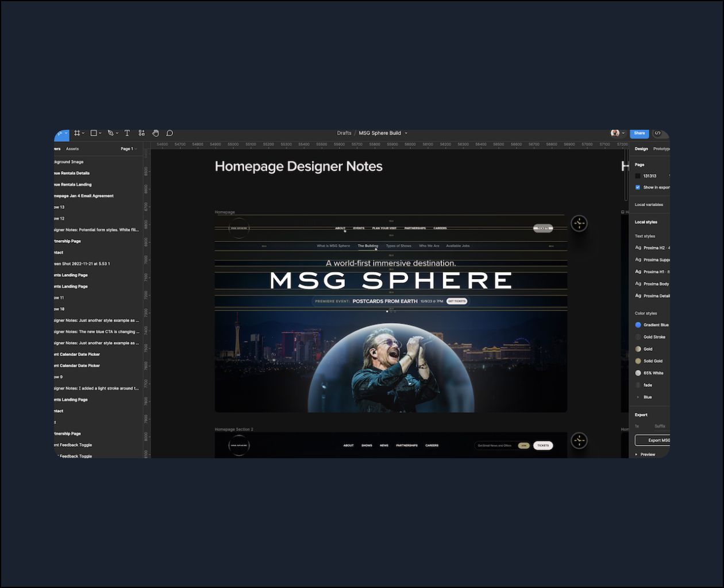Open the Frame tool dropdown arrow
The image size is (724, 588).
pyautogui.click(x=83, y=133)
